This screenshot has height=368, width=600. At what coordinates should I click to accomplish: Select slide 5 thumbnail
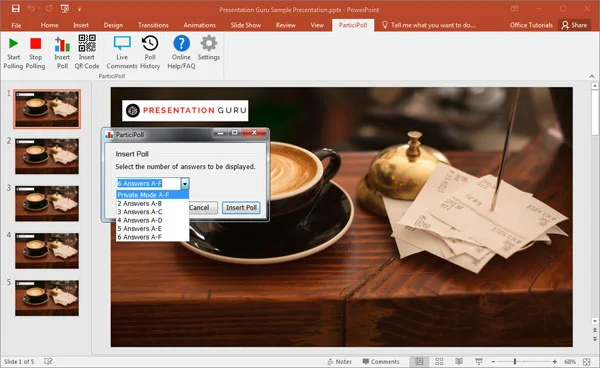point(47,298)
